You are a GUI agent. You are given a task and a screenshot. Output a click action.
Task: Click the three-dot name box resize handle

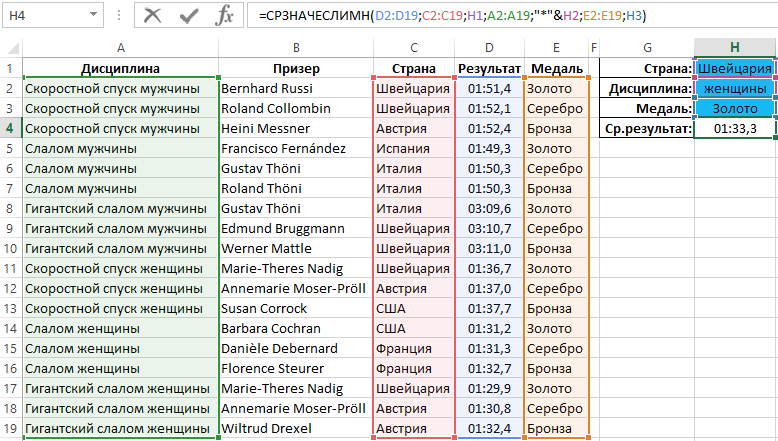[117, 16]
